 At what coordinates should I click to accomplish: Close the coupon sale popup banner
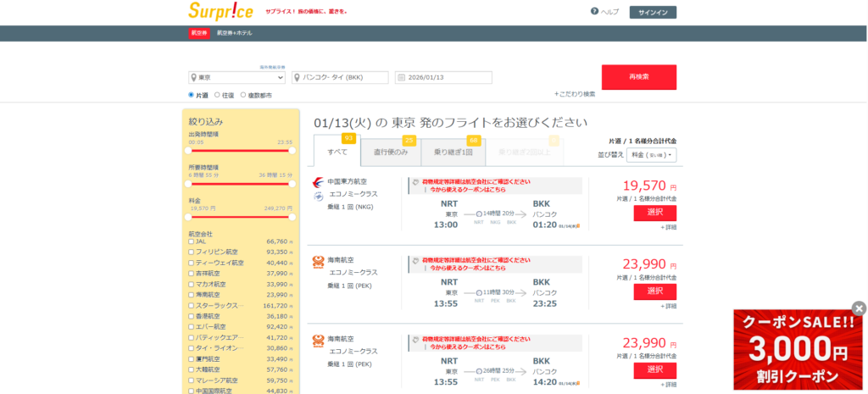(x=859, y=308)
